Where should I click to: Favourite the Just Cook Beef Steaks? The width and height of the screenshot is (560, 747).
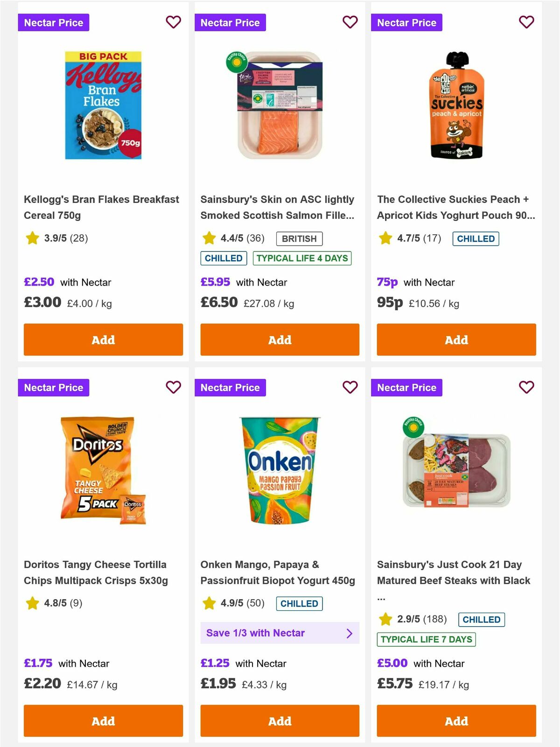pyautogui.click(x=526, y=387)
